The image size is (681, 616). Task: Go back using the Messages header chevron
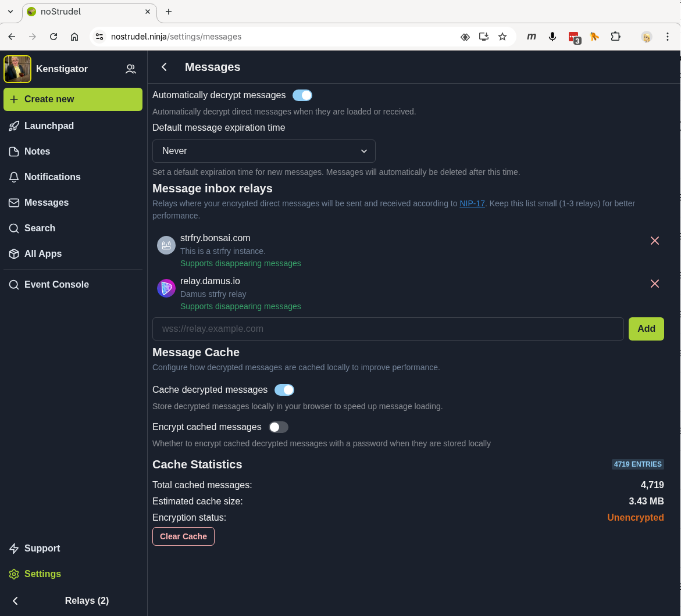coord(164,67)
